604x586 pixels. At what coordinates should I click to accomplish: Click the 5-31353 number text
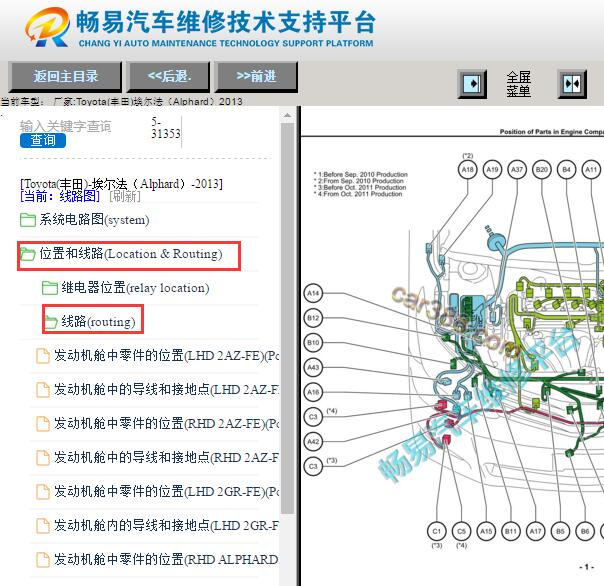tap(165, 128)
